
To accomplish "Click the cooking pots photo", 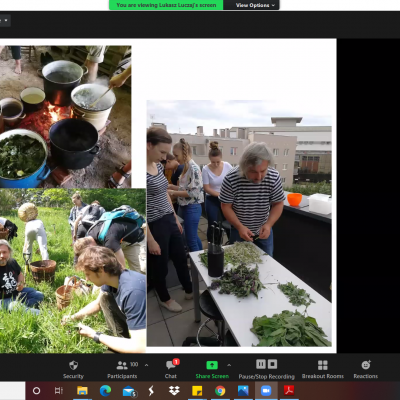I will (65, 117).
